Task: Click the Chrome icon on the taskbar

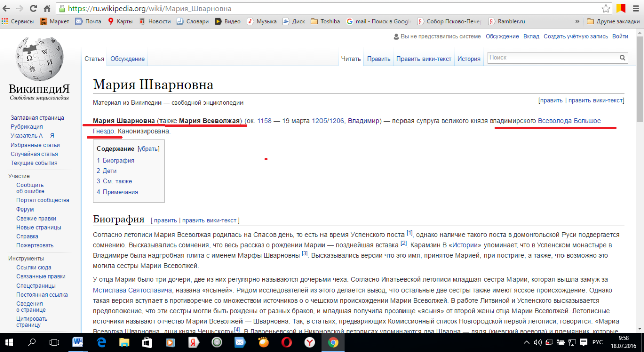Action: click(x=333, y=342)
